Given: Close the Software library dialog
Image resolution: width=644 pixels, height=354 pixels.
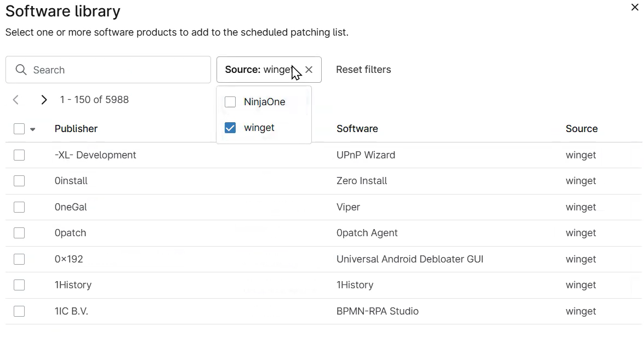Looking at the screenshot, I should (x=635, y=8).
